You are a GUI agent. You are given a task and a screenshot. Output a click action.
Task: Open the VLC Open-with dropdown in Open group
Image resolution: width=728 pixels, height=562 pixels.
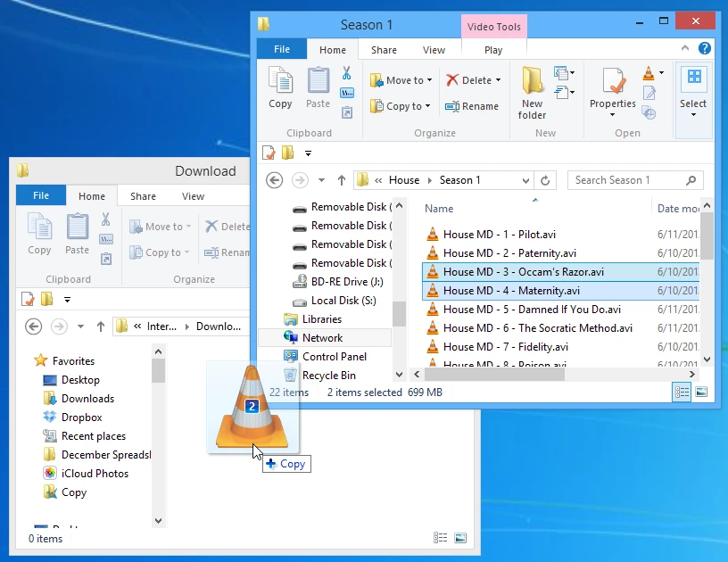662,73
